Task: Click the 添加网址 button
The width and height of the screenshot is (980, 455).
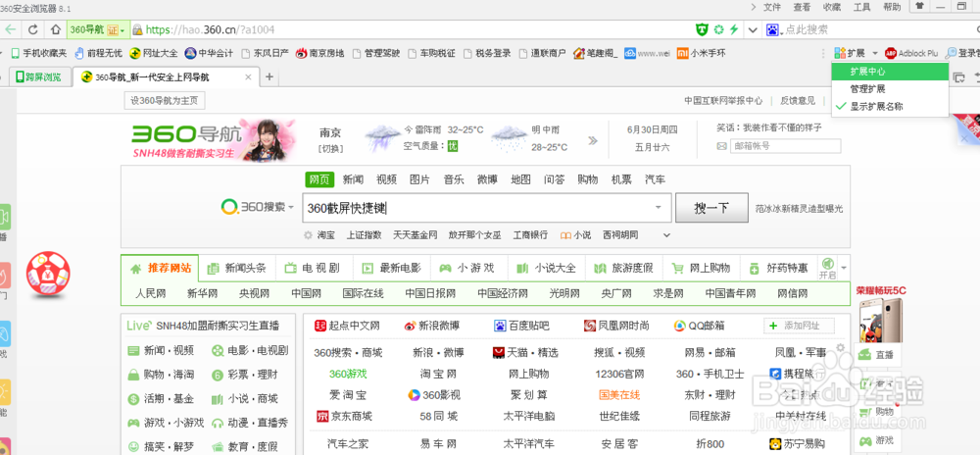Action: pos(800,326)
